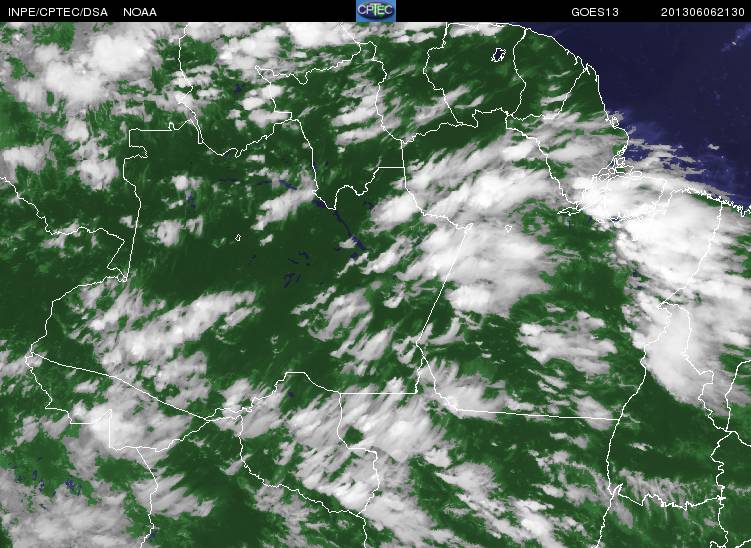Select the GOES13 satellite label

[x=595, y=12]
